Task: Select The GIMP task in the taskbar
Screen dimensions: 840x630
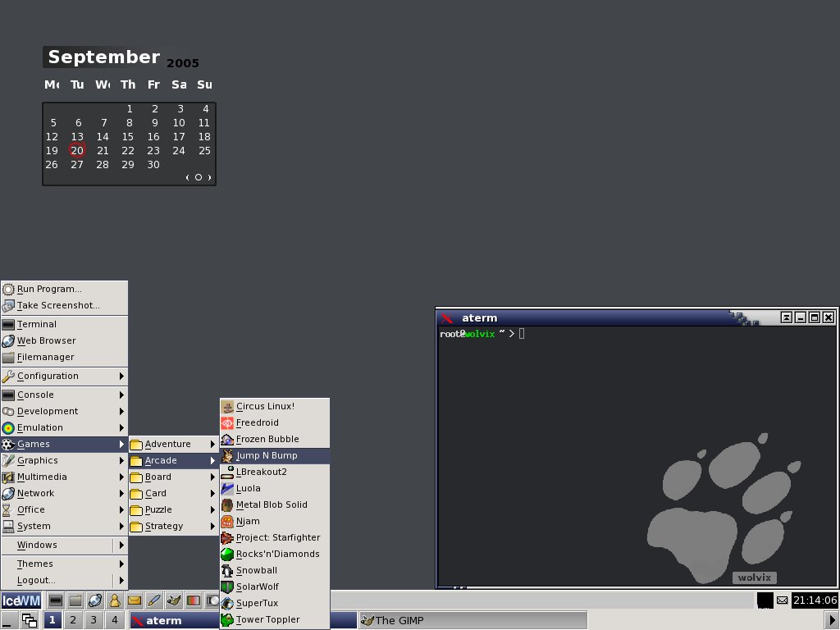Action: point(472,620)
